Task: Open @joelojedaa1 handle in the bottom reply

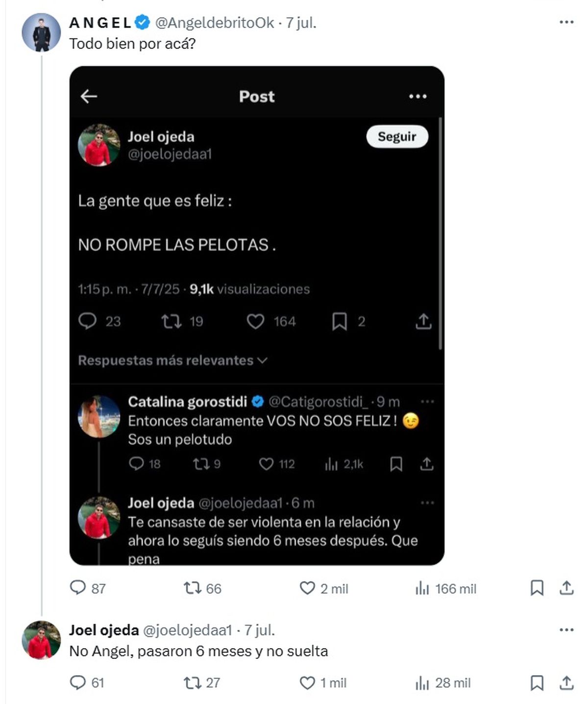Action: click(x=187, y=630)
